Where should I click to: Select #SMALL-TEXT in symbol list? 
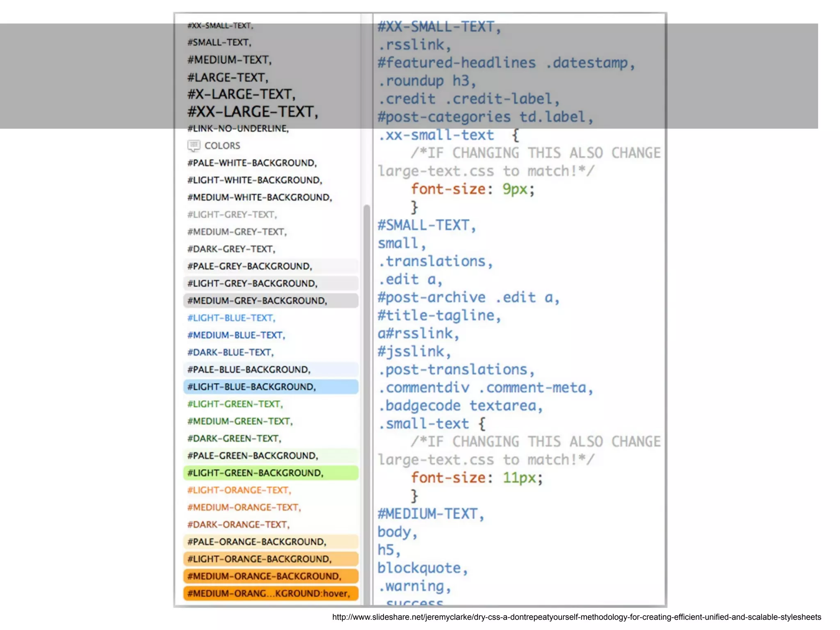coord(219,42)
